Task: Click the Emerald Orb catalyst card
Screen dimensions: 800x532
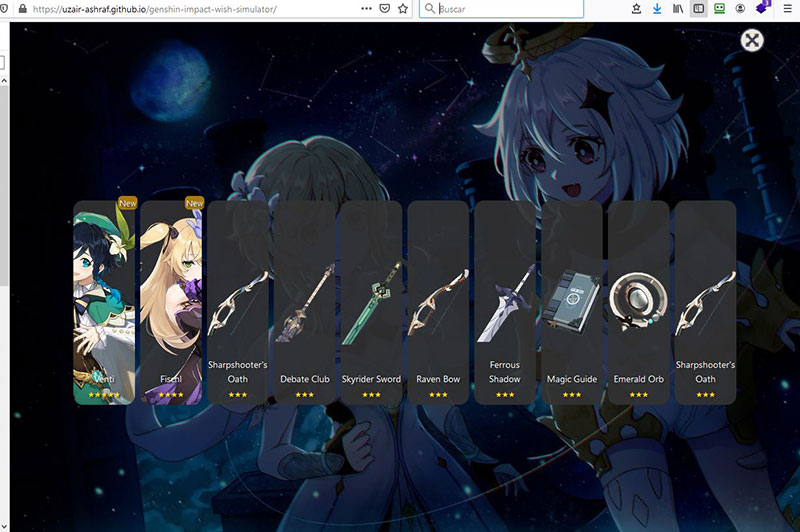Action: click(639, 302)
